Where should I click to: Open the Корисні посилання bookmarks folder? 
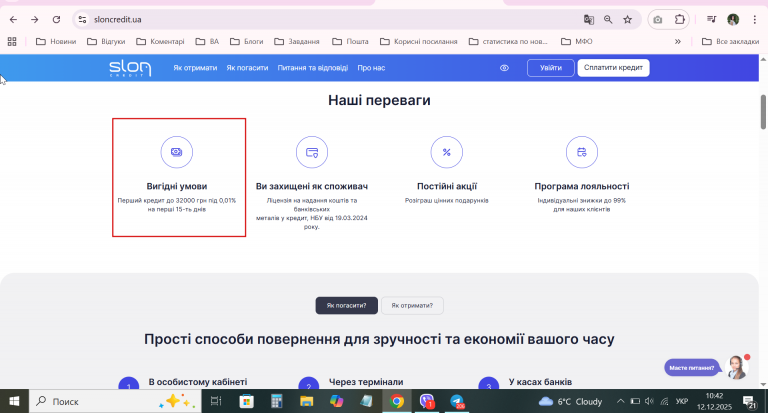click(x=419, y=42)
